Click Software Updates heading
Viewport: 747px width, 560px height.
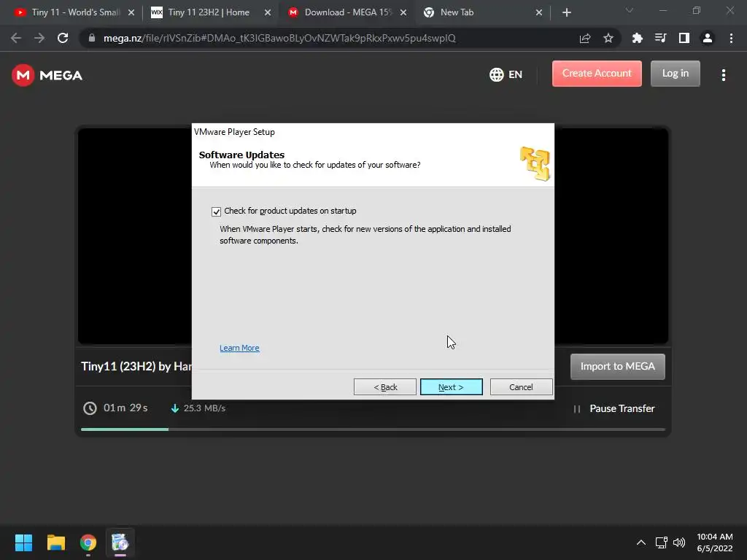[241, 155]
